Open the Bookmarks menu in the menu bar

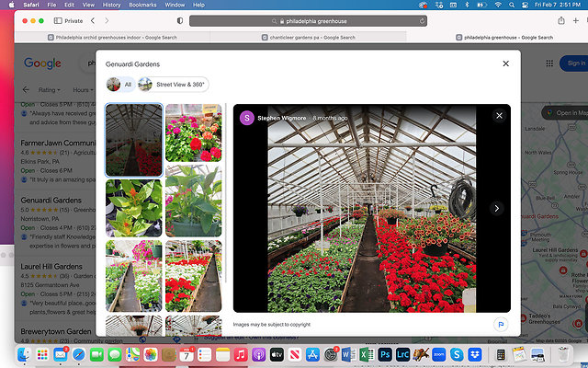click(x=141, y=5)
